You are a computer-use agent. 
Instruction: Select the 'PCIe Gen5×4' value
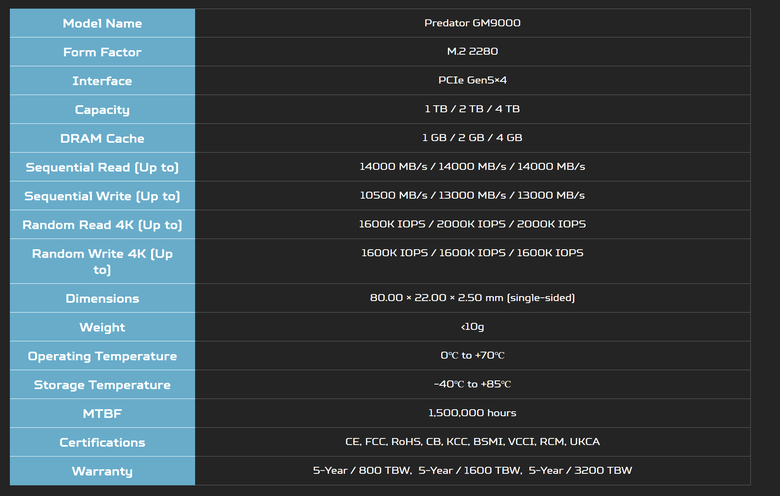click(472, 80)
